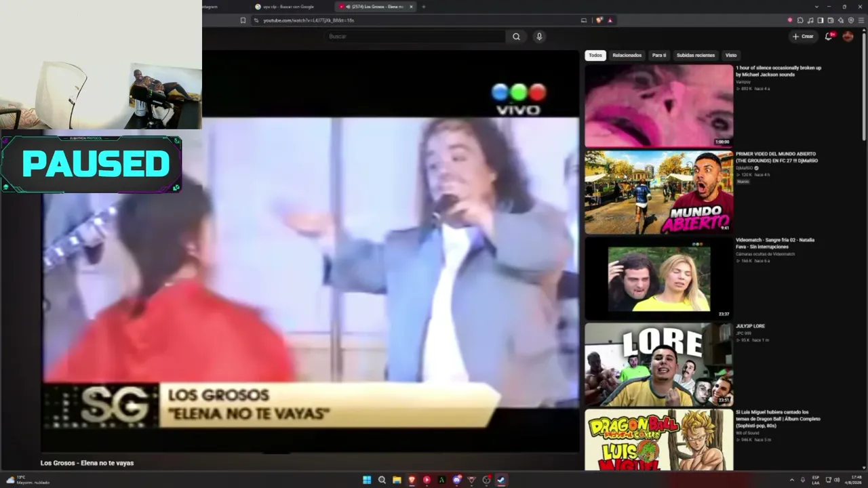Click the MUNDO ABIERTO video thumbnail

(x=659, y=192)
